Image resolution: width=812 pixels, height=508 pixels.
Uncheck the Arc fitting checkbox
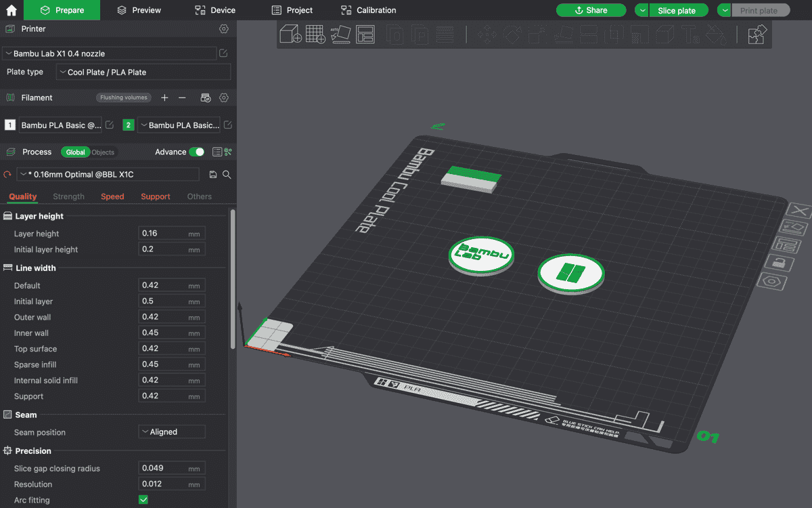(x=143, y=499)
